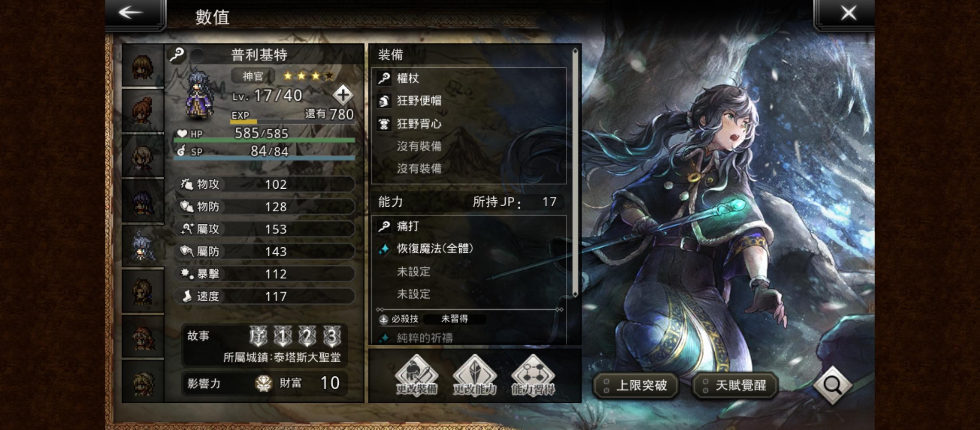This screenshot has height=430, width=980.
Task: Tap the 上限突破 button
Action: point(636,385)
